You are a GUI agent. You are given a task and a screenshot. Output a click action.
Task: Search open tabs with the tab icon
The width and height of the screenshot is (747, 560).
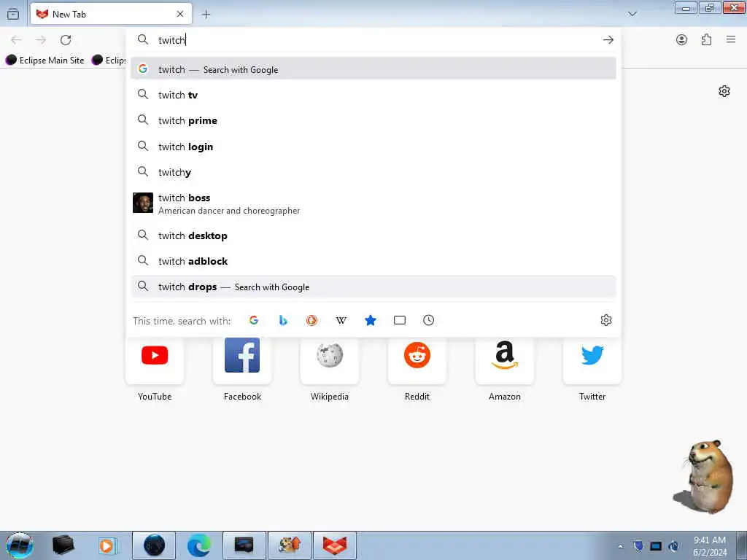coord(400,321)
